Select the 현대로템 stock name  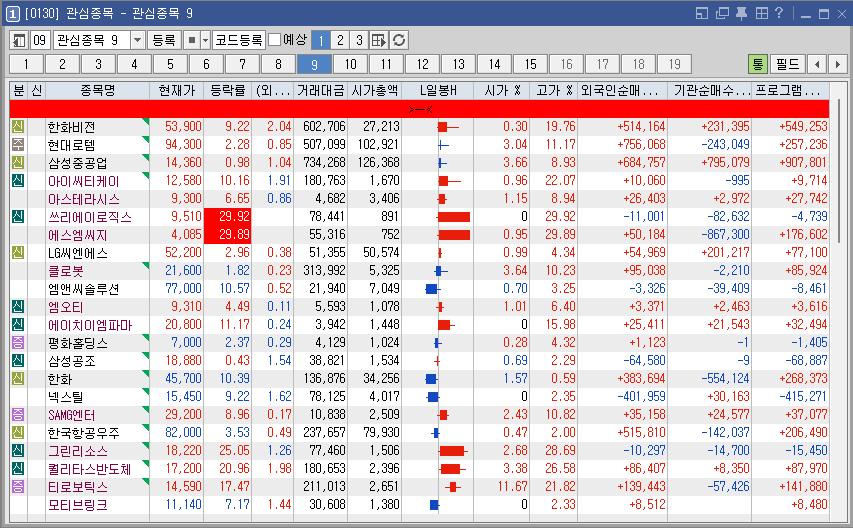[71, 145]
